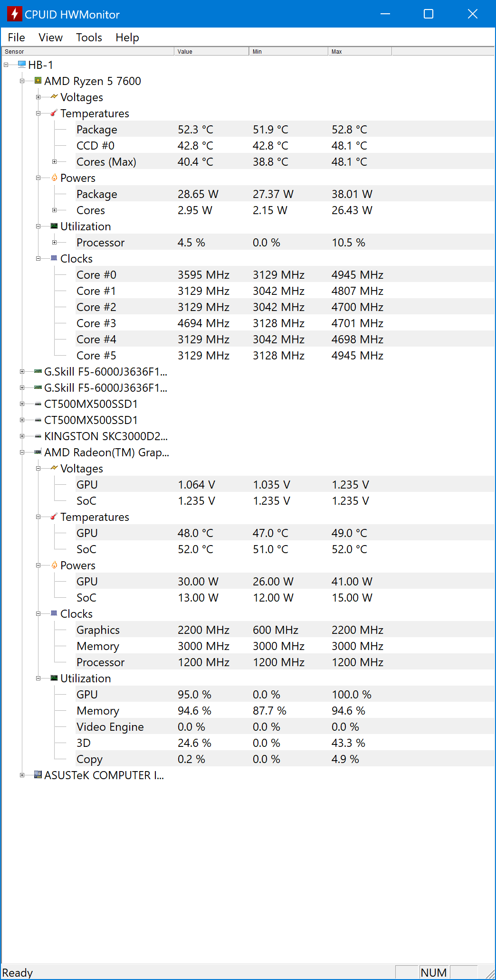Collapse the CPU Clocks section
Screen dimensions: 496x980
click(38, 259)
